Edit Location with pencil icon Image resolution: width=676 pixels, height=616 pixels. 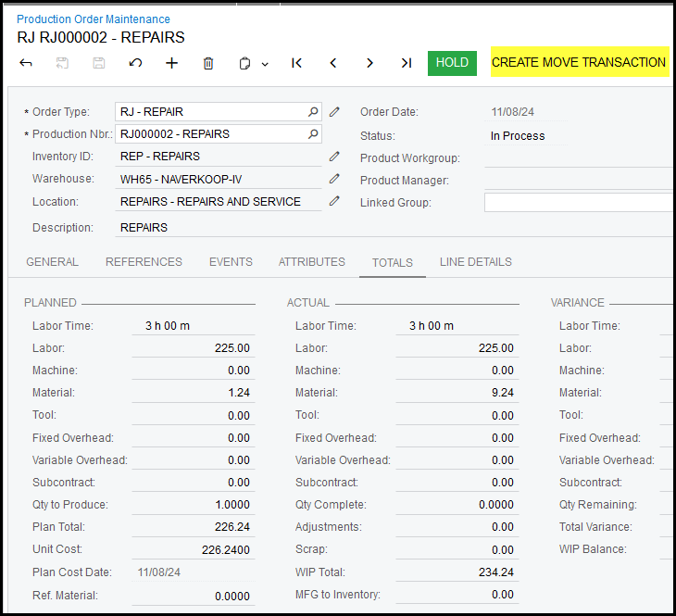click(x=334, y=201)
